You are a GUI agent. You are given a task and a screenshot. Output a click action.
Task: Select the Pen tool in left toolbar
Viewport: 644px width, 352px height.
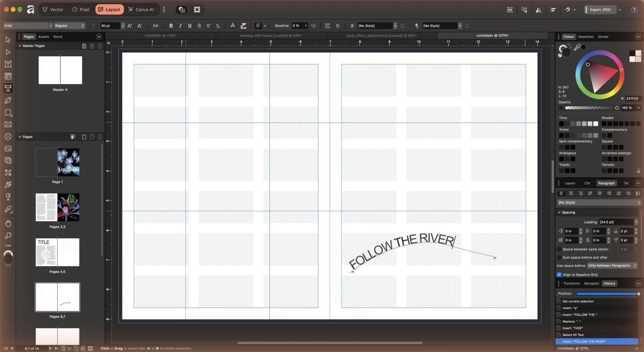pos(8,100)
